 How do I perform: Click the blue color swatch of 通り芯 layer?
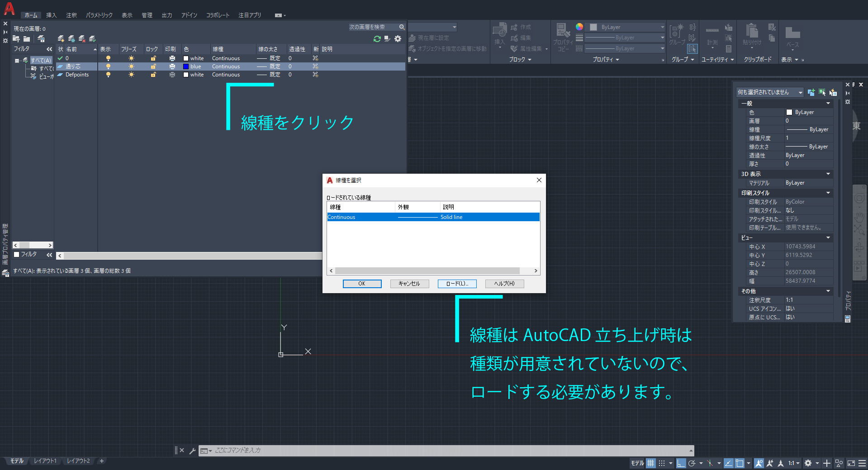point(186,66)
